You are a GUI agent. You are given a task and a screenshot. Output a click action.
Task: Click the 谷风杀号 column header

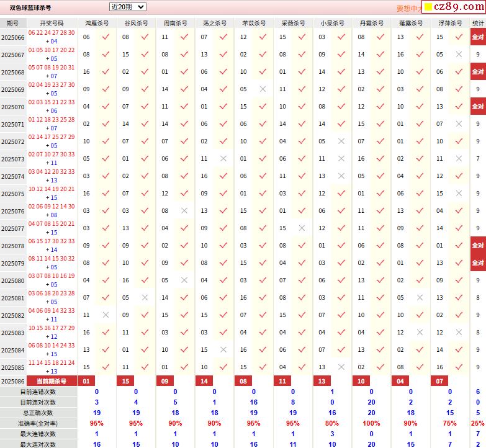tap(136, 23)
